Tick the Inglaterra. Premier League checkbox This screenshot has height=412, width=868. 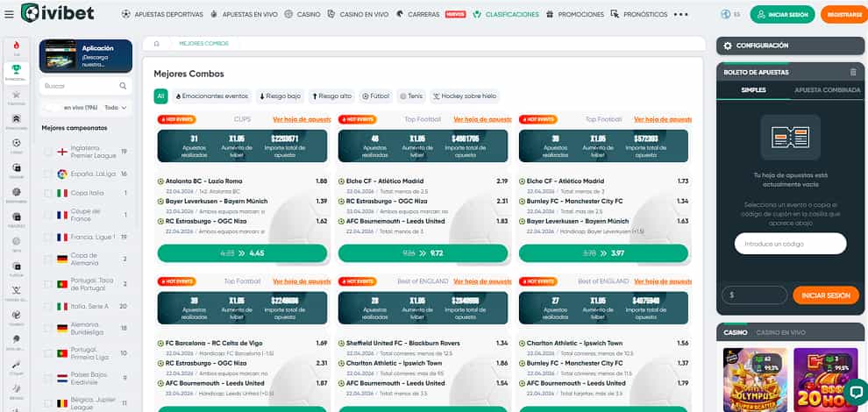click(48, 152)
